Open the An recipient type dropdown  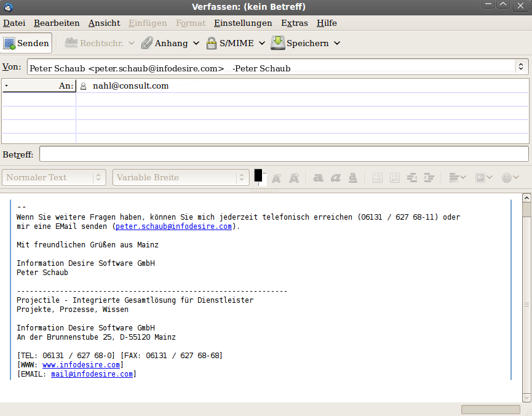(x=38, y=86)
